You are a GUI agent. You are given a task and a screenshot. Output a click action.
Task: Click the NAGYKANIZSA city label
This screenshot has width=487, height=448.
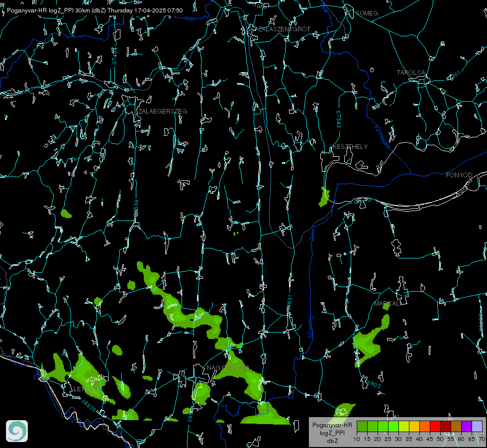pyautogui.click(x=228, y=368)
